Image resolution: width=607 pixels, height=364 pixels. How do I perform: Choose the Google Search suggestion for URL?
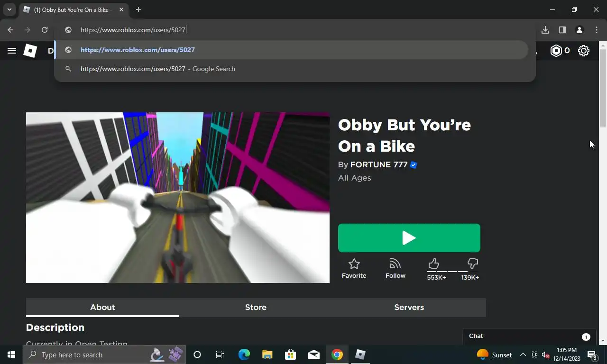291,69
